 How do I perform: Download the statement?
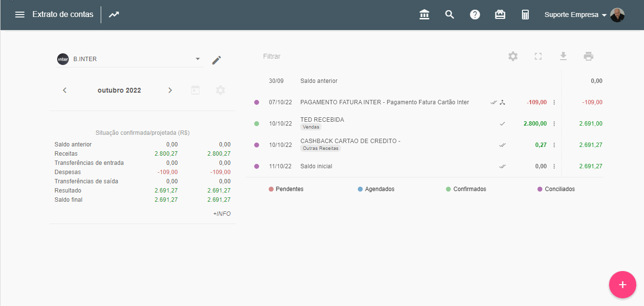(x=563, y=56)
